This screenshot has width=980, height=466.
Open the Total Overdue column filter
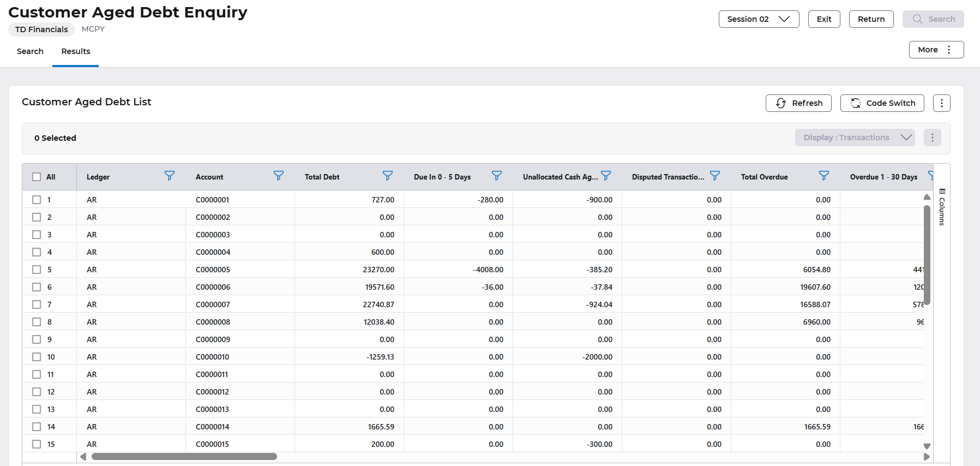coord(824,176)
